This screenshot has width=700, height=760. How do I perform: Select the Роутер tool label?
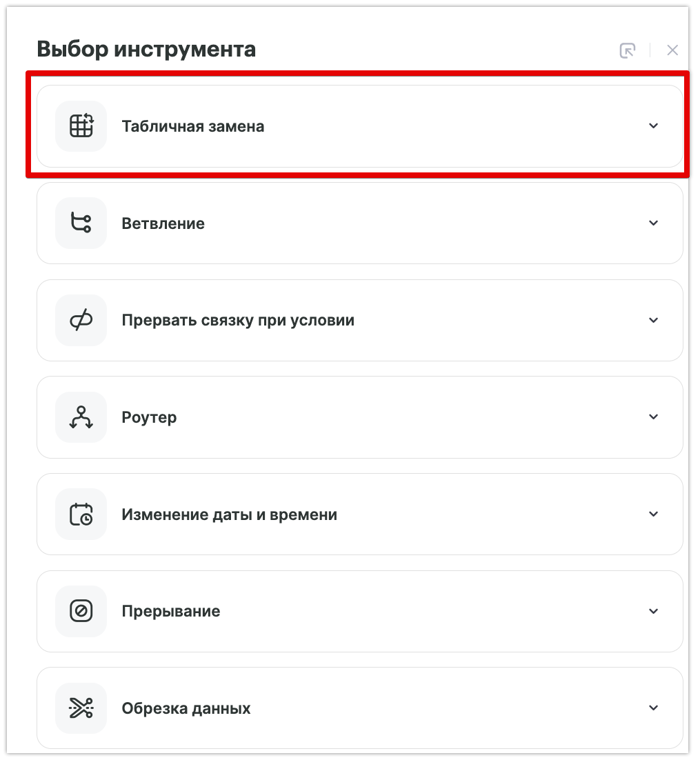click(x=149, y=418)
